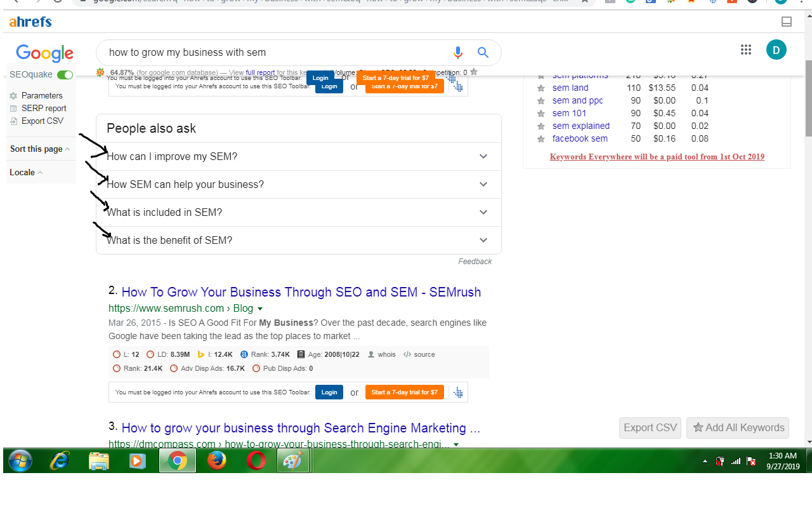Viewport: 812px width, 508px height.
Task: Star the 'sem and ppc' keyword
Action: 541,101
